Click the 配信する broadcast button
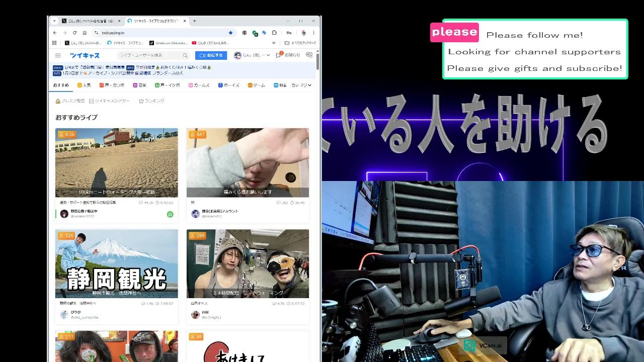Image resolution: width=644 pixels, height=362 pixels. point(211,55)
